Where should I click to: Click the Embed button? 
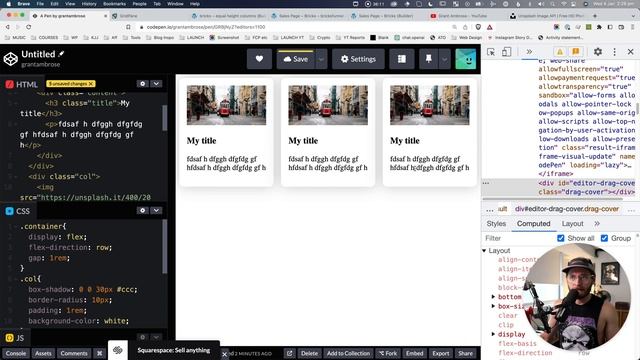coord(414,353)
